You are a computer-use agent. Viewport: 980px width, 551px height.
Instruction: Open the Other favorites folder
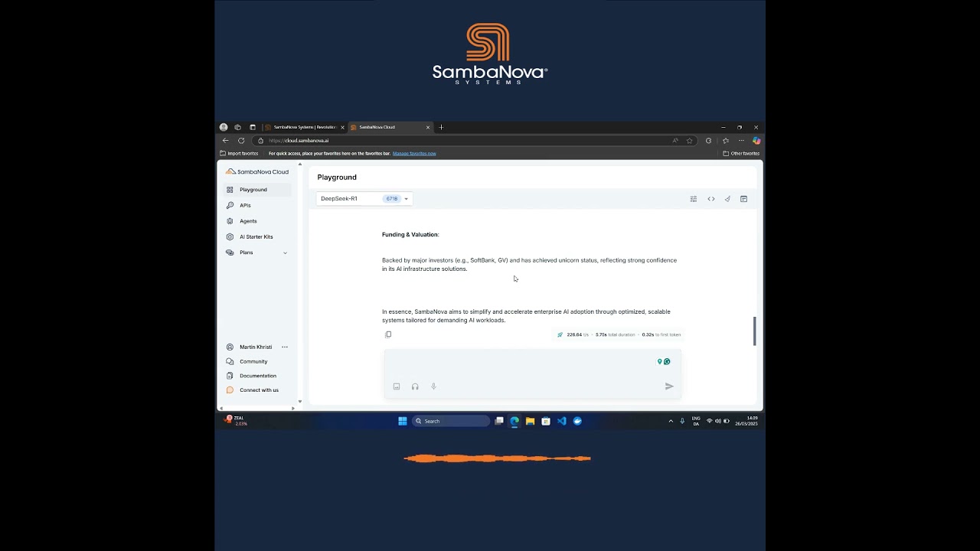tap(741, 154)
